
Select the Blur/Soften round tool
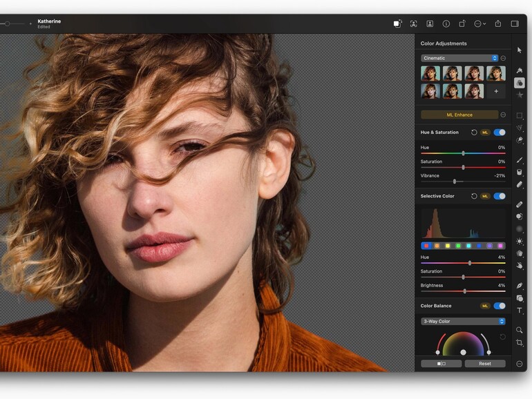click(x=519, y=229)
